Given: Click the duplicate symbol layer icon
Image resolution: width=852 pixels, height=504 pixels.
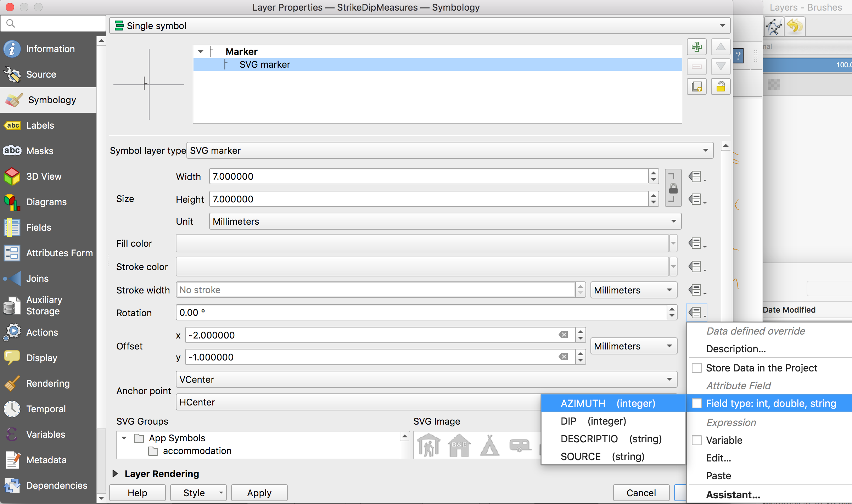Looking at the screenshot, I should (696, 87).
